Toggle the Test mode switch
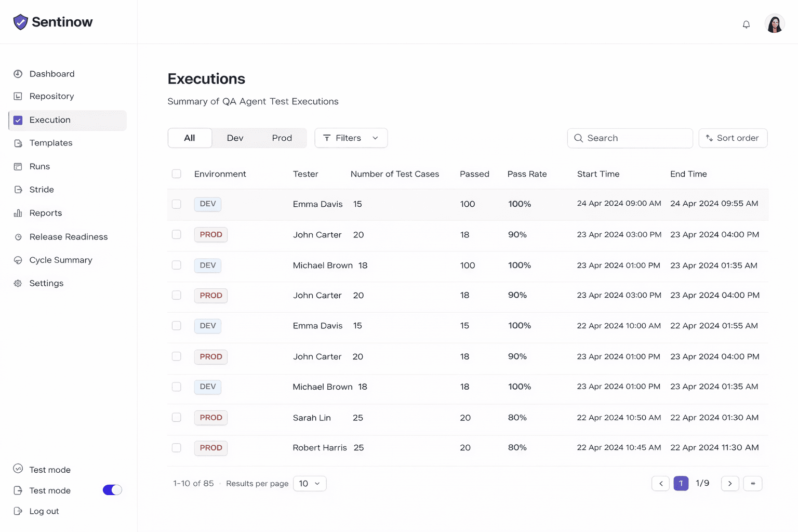Viewport: 798px width, 532px height. click(x=112, y=490)
